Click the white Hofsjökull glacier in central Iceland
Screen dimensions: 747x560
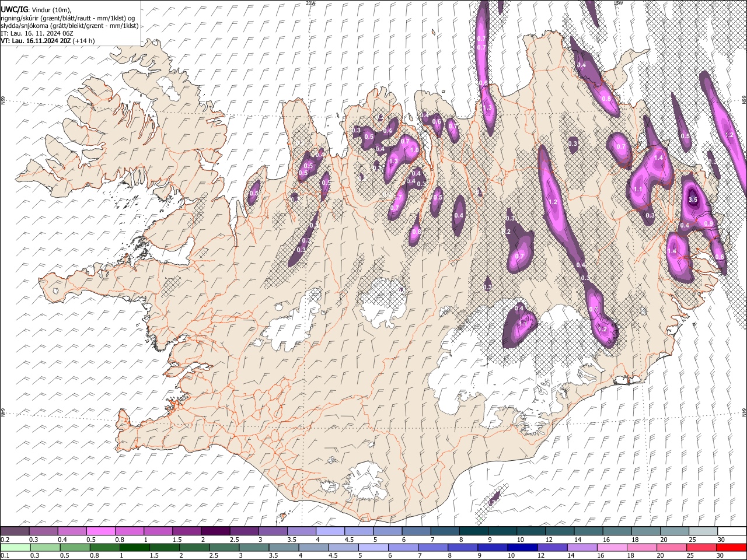click(383, 302)
